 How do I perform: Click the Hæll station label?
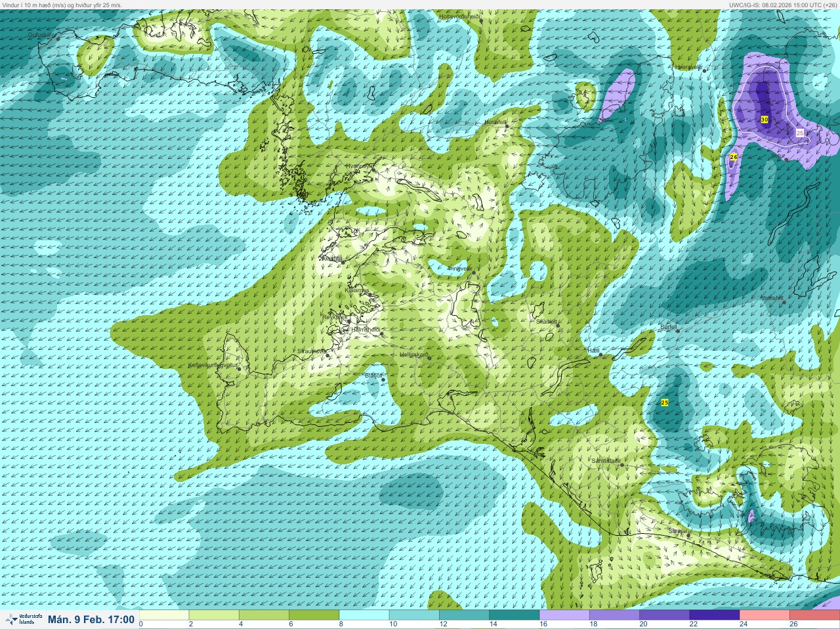pos(593,351)
